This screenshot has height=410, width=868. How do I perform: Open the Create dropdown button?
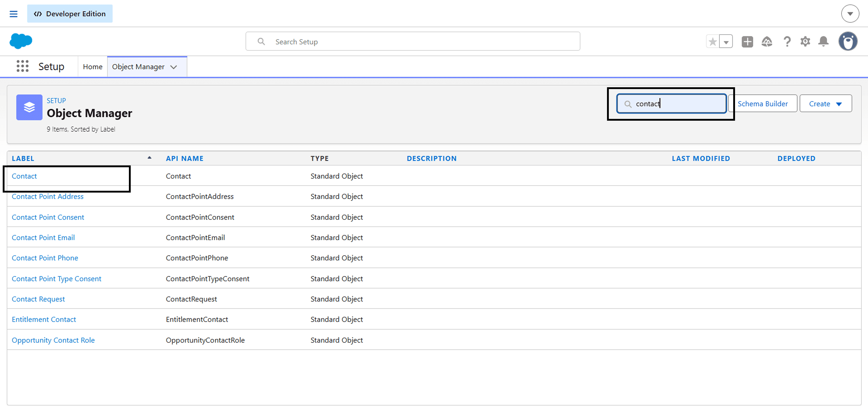825,104
